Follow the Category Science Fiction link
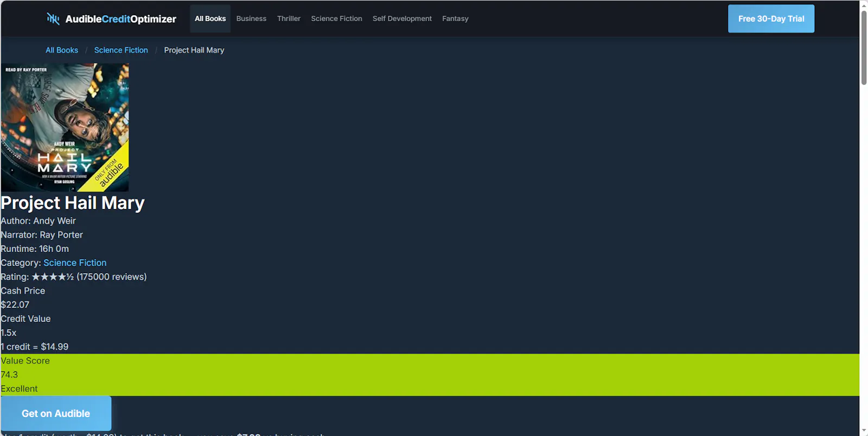Image resolution: width=868 pixels, height=436 pixels. pyautogui.click(x=75, y=263)
